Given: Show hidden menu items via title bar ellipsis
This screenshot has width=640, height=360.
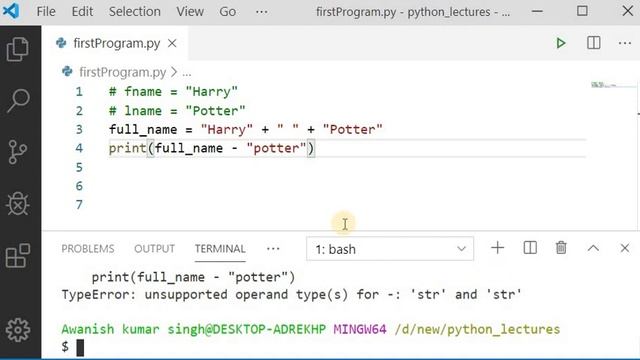Looking at the screenshot, I should [x=262, y=12].
